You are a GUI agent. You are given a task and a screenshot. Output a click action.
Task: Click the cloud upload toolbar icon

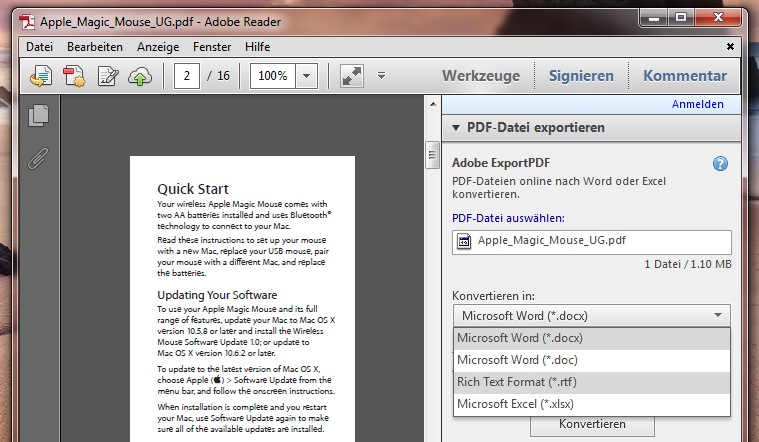pyautogui.click(x=140, y=76)
